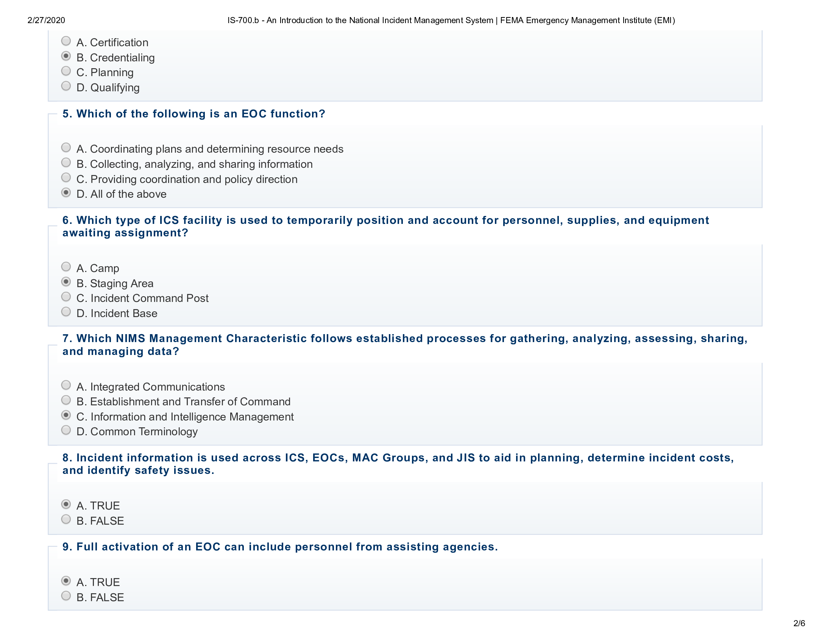Select Collecting, analyzing, and sharing information
This screenshot has height=644, width=833.
(66, 163)
